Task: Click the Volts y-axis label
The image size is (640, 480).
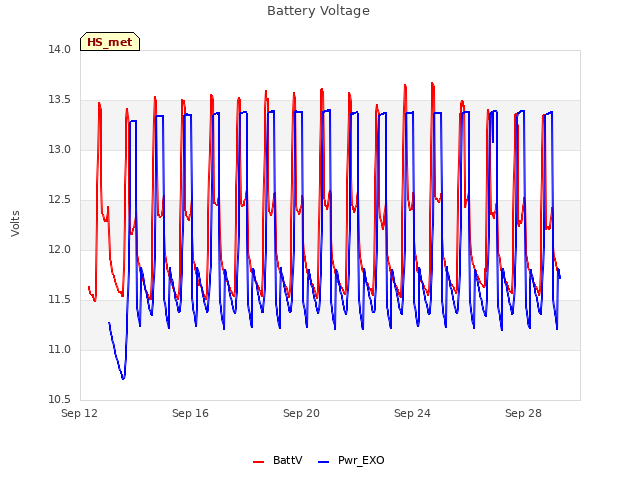Action: [x=15, y=223]
